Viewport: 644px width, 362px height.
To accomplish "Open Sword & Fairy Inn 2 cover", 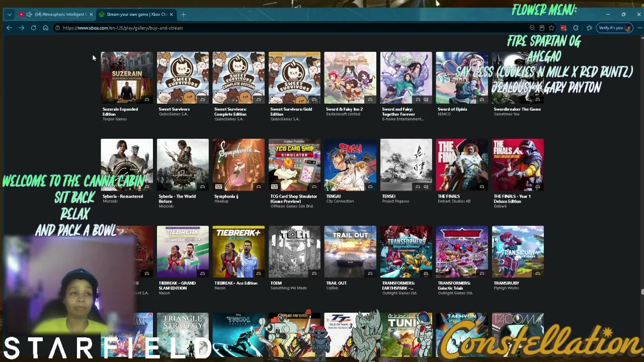I will click(x=350, y=77).
